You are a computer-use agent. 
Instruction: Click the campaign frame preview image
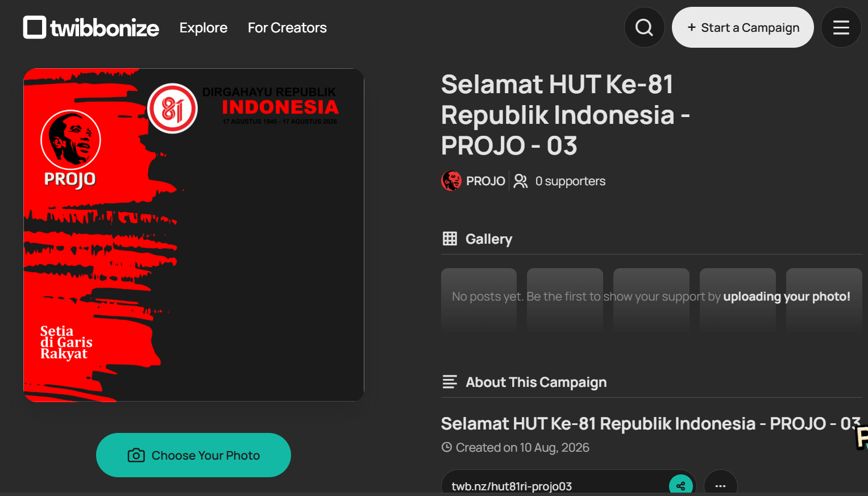click(193, 235)
